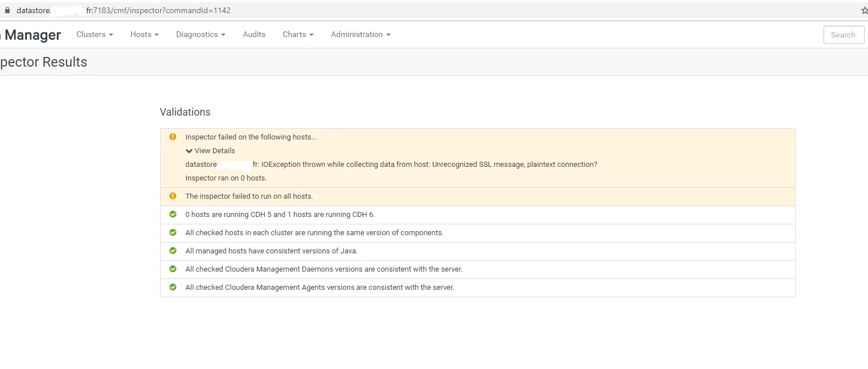Click the browser URL address field
The width and height of the screenshot is (868, 369).
coord(433,10)
